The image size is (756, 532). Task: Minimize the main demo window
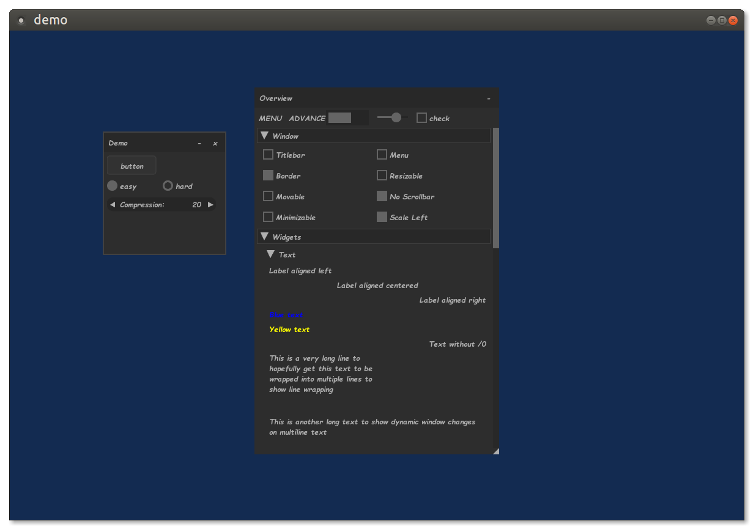point(711,20)
